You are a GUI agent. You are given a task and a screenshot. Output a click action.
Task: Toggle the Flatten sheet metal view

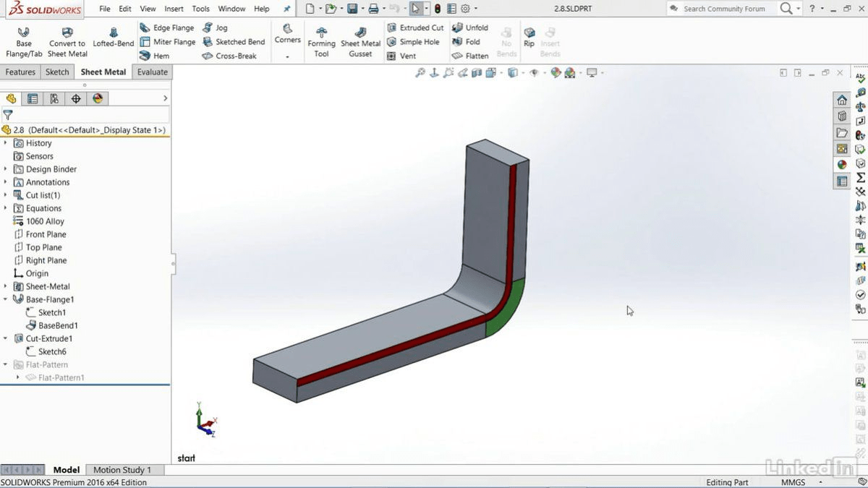click(470, 56)
